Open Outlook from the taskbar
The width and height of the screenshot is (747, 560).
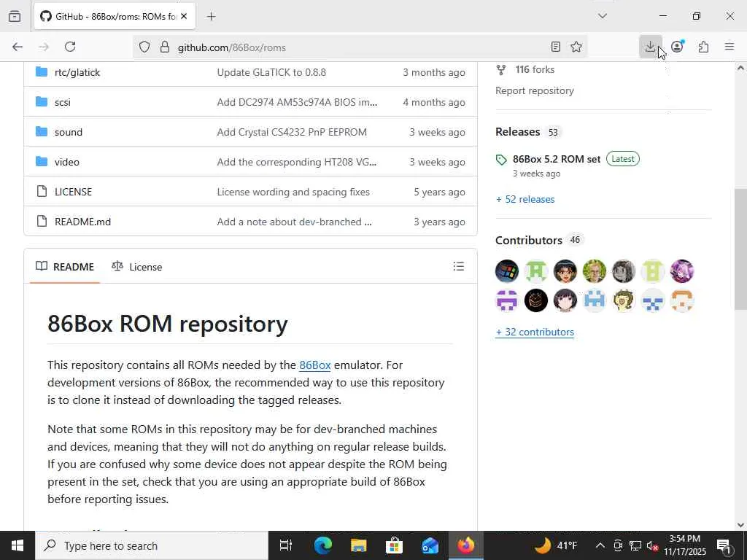click(430, 545)
